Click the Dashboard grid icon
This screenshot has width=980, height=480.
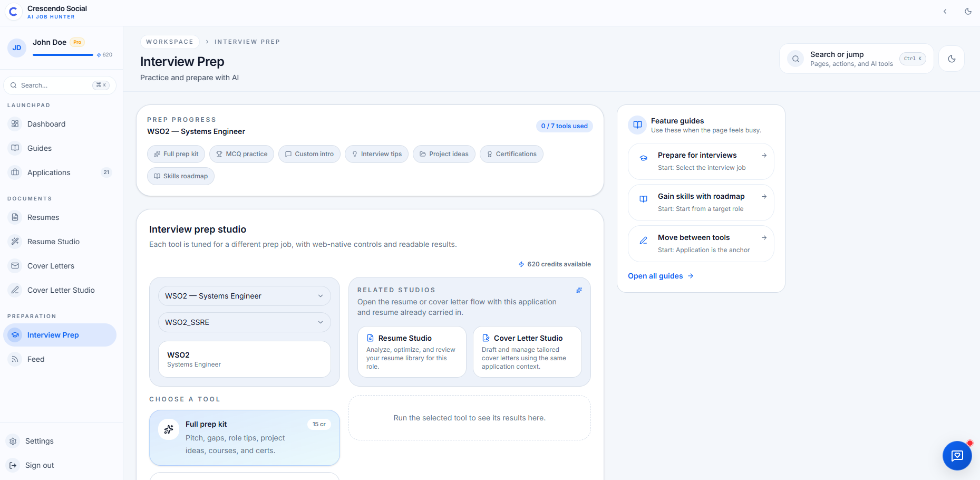pos(15,124)
